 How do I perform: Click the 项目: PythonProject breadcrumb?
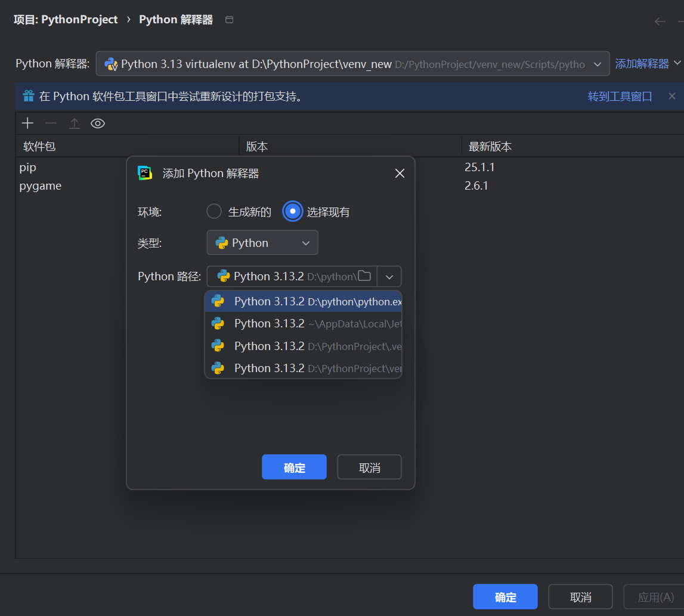click(x=66, y=20)
